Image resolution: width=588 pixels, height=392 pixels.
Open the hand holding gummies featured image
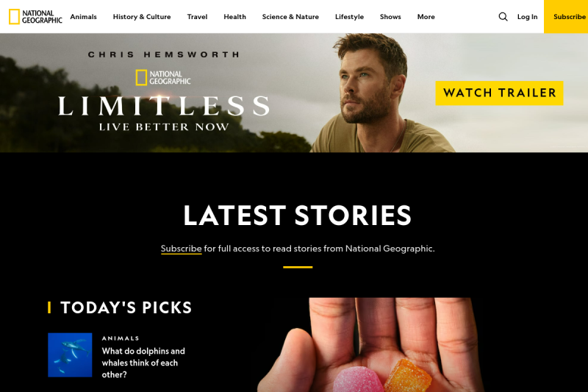tap(370, 345)
